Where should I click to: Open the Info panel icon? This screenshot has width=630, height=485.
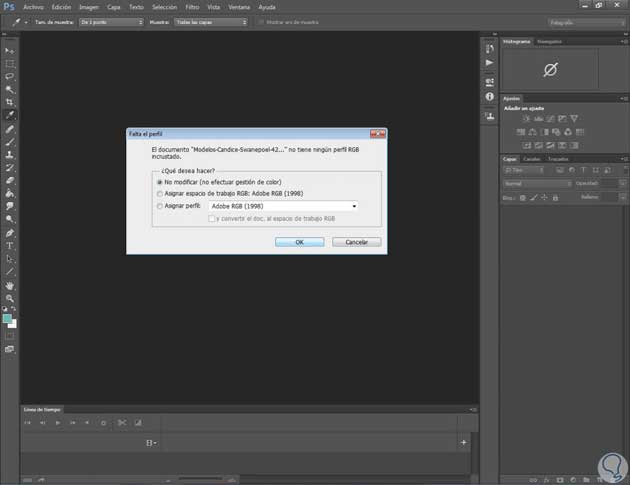[489, 96]
